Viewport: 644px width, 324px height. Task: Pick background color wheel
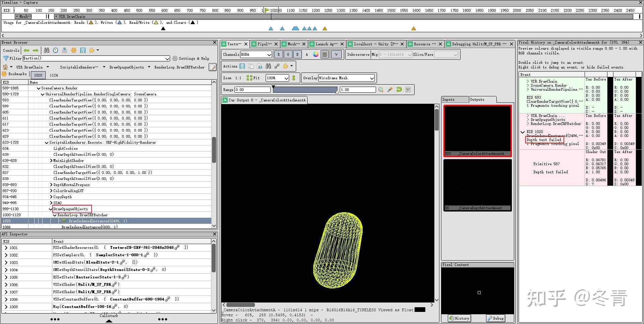[x=316, y=54]
